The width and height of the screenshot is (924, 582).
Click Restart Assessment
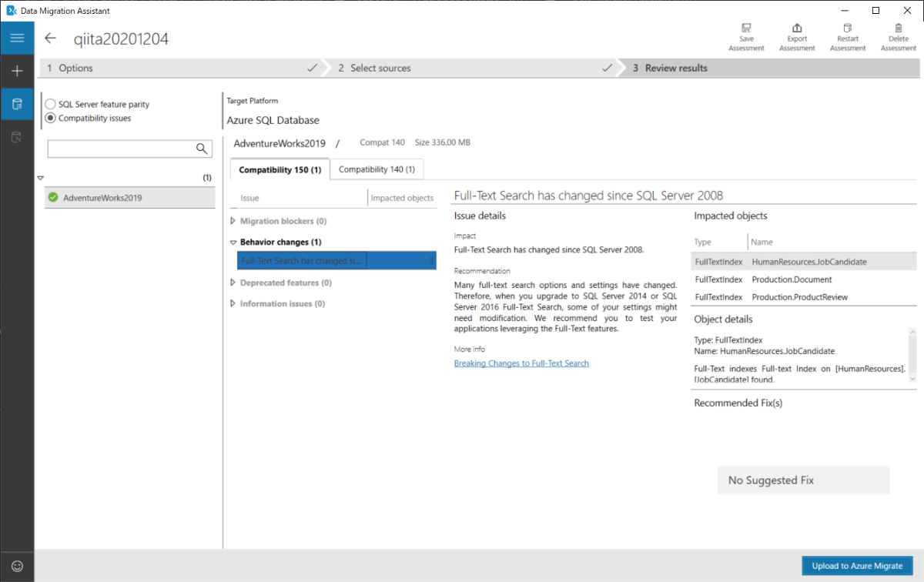pos(848,38)
